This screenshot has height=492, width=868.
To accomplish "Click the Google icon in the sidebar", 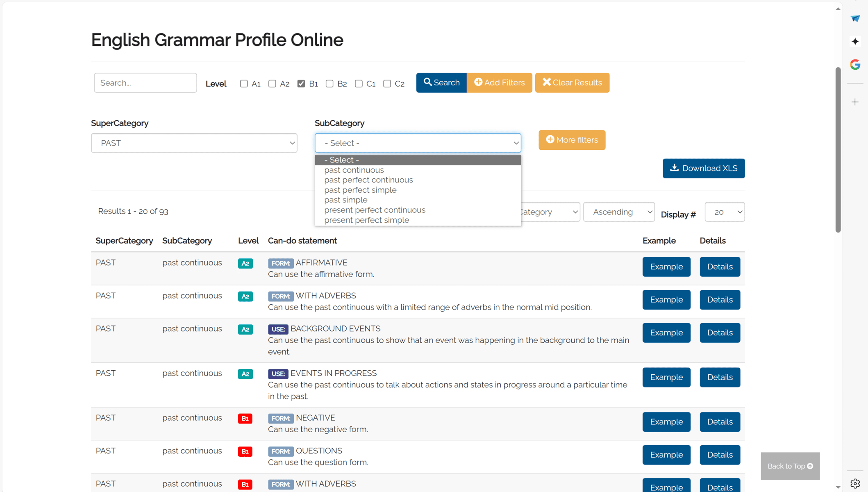I will pos(855,64).
